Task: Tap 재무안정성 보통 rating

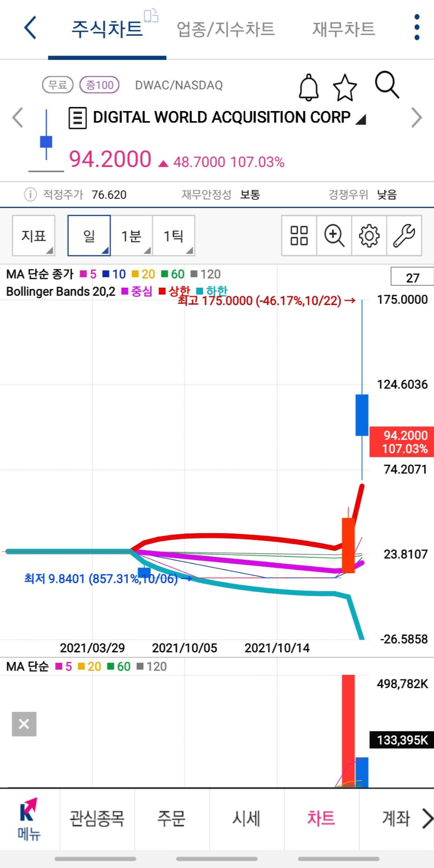Action: [x=250, y=195]
